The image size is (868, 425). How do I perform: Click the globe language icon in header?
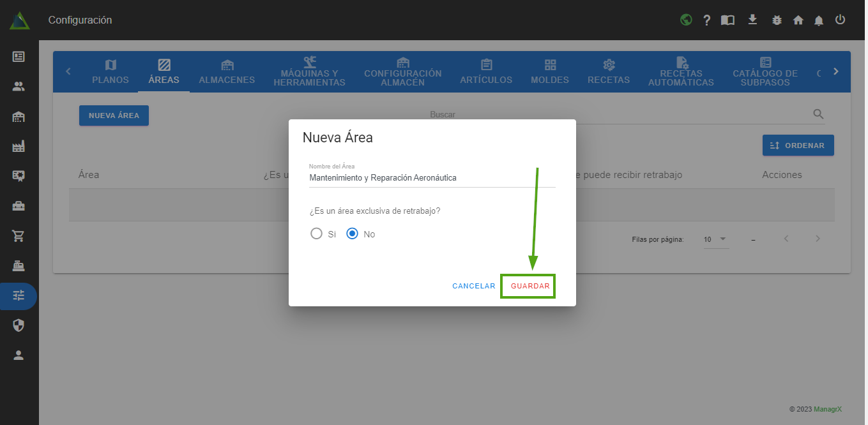tap(686, 20)
